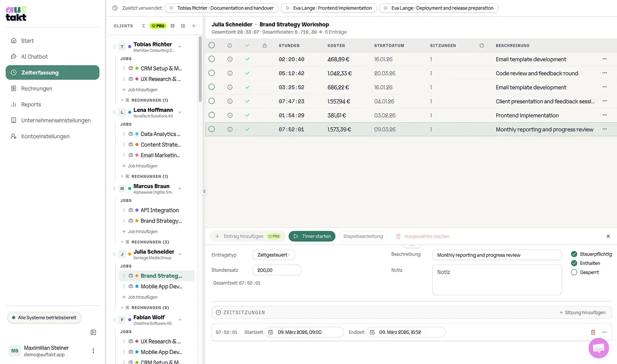Image resolution: width=617 pixels, height=364 pixels.
Task: Open the sort list icon in Clients header
Action: tap(183, 26)
